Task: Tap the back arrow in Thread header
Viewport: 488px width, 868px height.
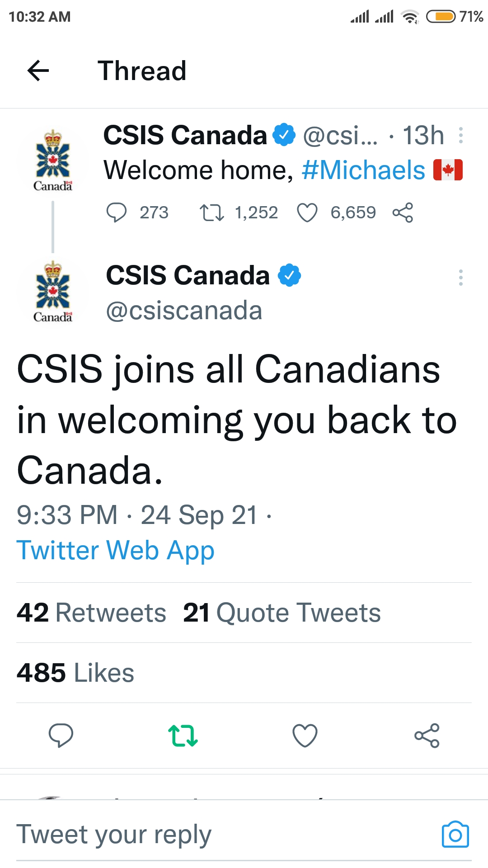Action: (x=38, y=71)
